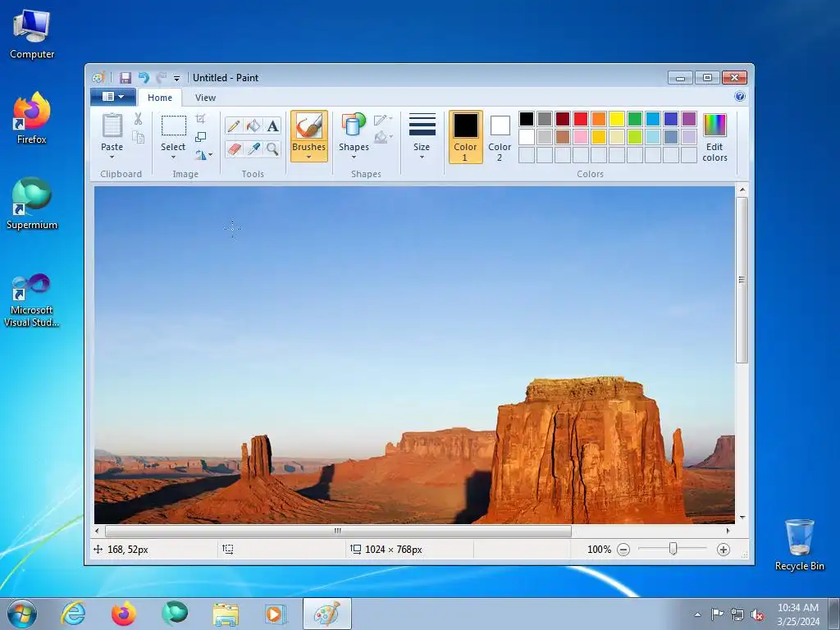
Task: Select the yellow color swatch
Action: pyautogui.click(x=617, y=119)
